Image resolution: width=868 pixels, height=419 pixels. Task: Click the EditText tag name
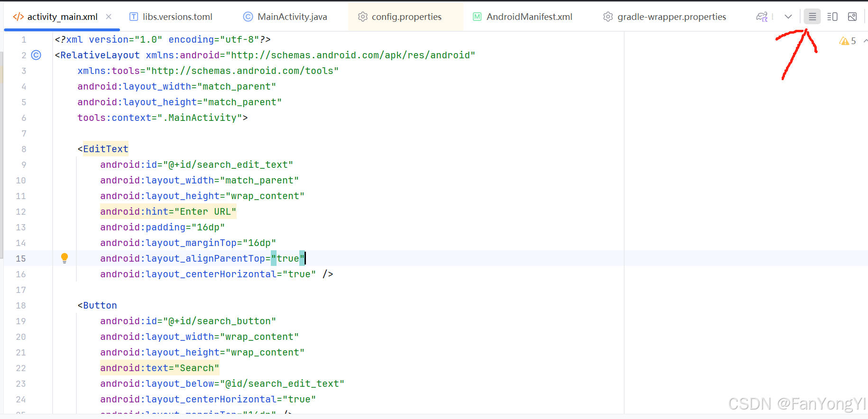106,149
